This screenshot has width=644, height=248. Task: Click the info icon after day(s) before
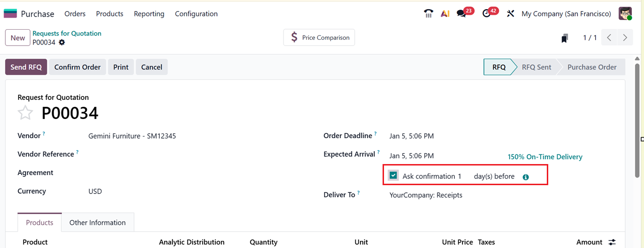click(x=526, y=177)
